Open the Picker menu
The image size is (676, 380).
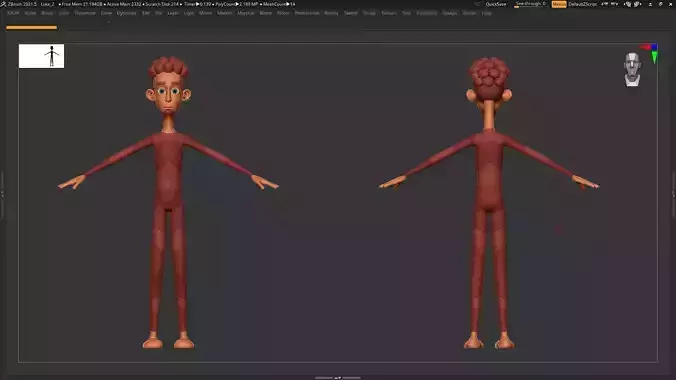[283, 13]
